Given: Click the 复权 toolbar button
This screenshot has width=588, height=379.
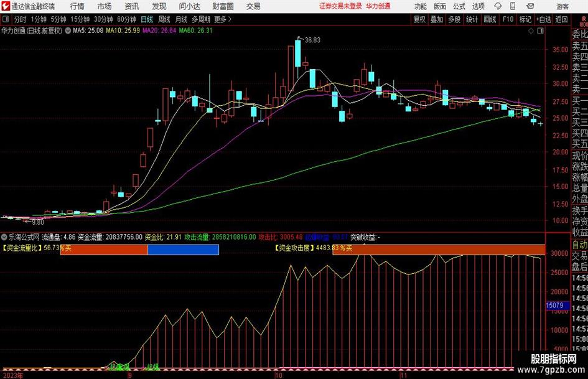Looking at the screenshot, I should tap(419, 19).
